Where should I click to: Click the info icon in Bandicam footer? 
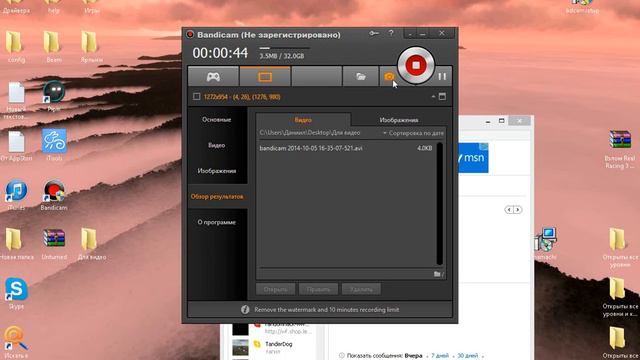pos(245,310)
